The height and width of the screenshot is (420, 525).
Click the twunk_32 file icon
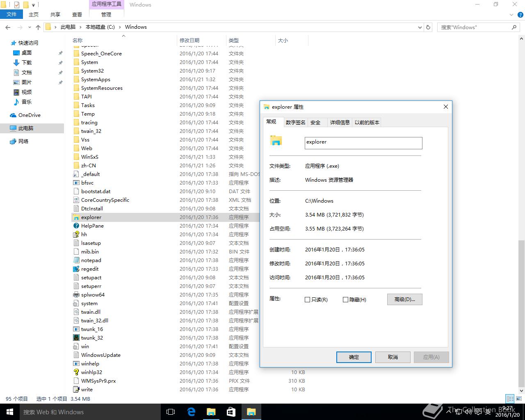click(x=76, y=338)
